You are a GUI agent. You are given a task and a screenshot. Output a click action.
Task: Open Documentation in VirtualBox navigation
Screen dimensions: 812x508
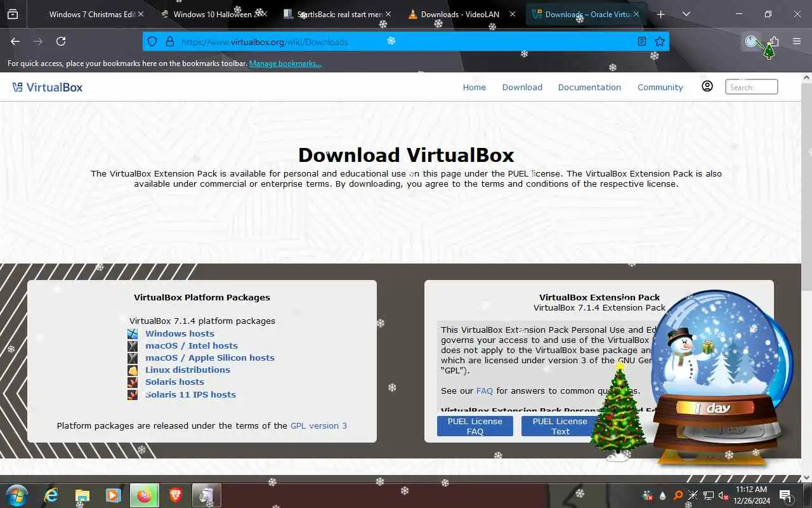589,87
